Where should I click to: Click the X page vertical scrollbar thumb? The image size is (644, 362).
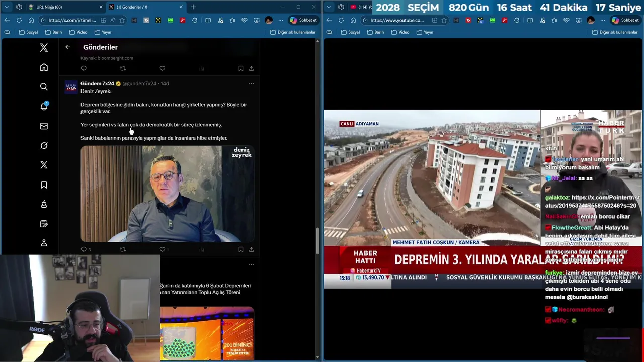[317, 241]
